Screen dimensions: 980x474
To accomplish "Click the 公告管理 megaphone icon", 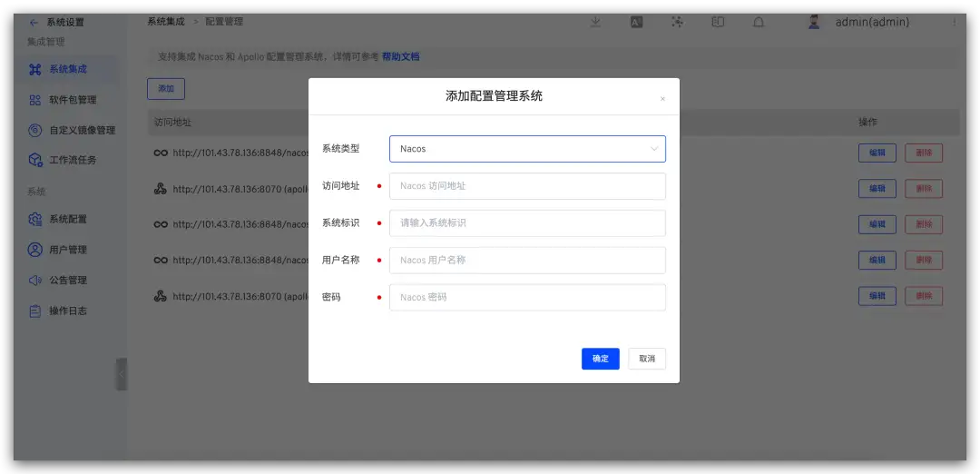I will click(35, 281).
